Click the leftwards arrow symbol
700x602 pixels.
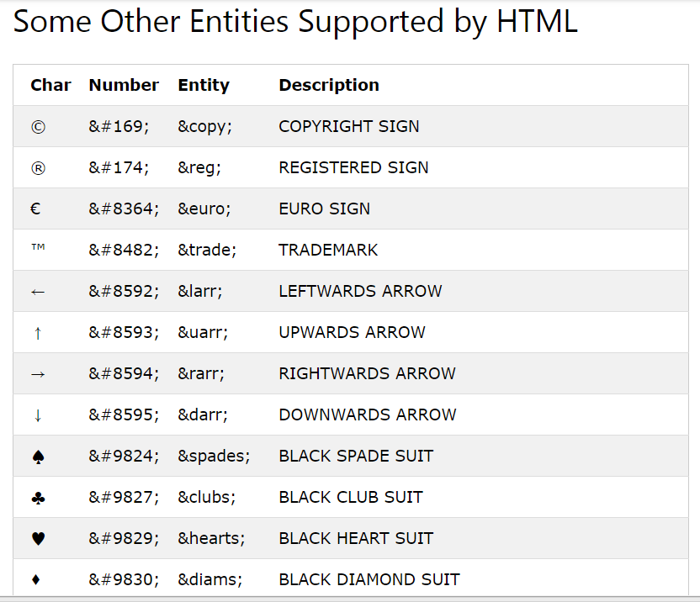(x=38, y=292)
